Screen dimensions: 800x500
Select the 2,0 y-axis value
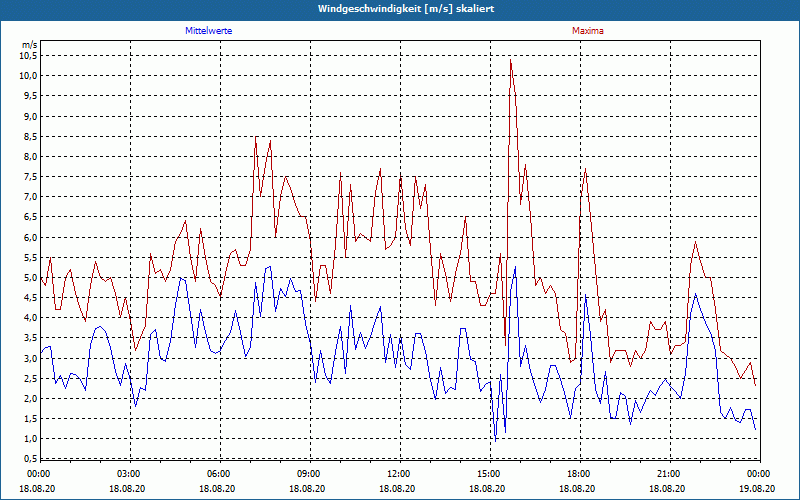[31, 398]
